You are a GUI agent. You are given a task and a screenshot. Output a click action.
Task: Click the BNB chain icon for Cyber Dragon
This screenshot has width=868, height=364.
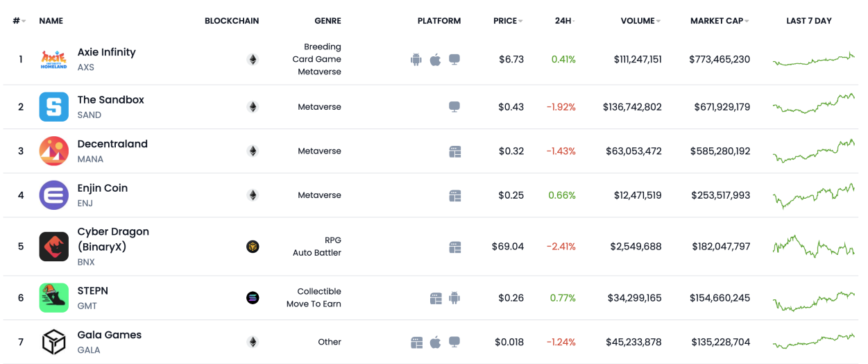tap(253, 247)
